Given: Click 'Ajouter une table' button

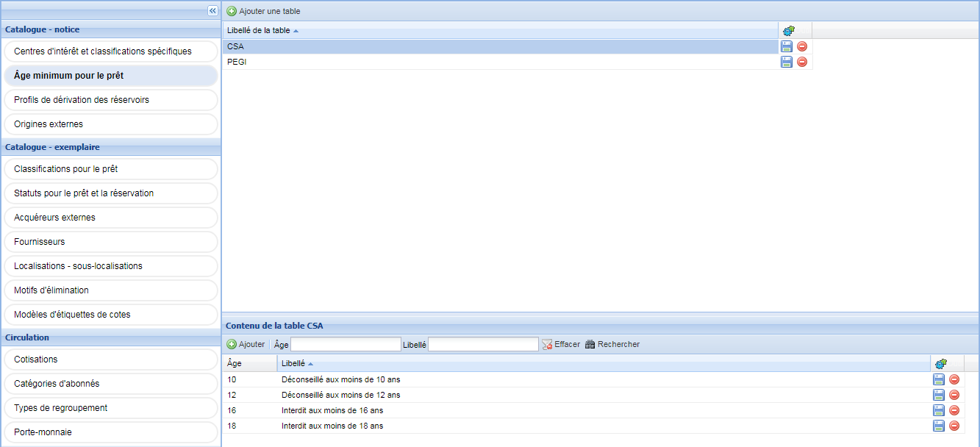Looking at the screenshot, I should 263,11.
